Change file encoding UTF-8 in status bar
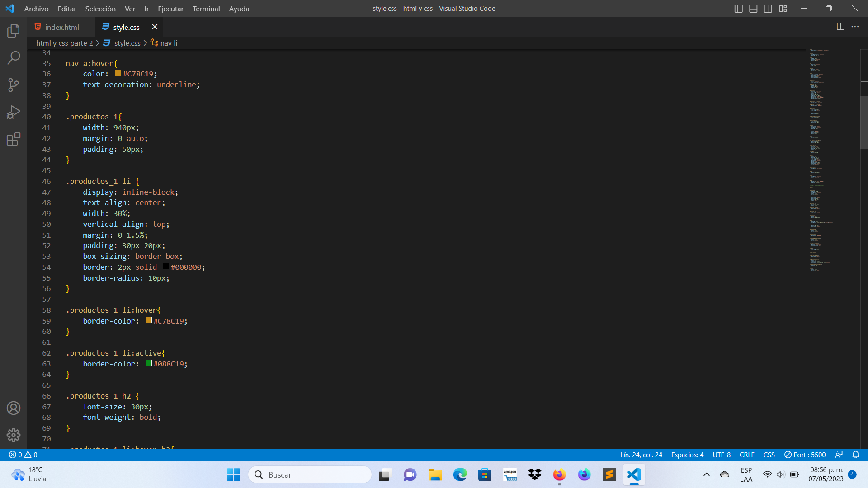This screenshot has width=868, height=488. click(x=722, y=455)
